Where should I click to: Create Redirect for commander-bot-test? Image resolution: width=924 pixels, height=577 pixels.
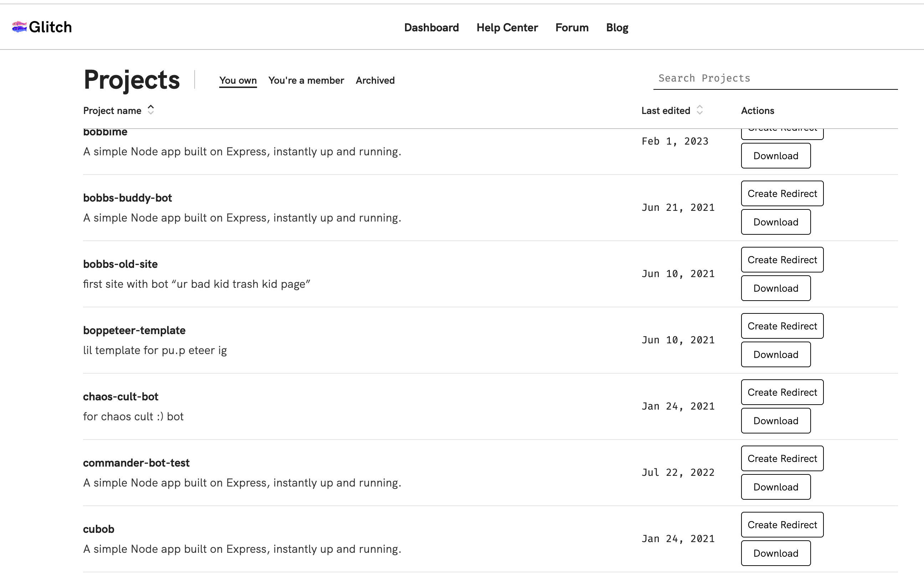pyautogui.click(x=782, y=458)
